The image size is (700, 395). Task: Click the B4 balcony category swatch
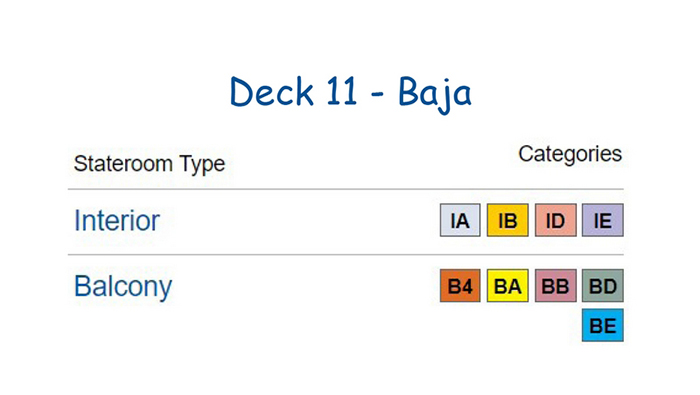point(460,286)
